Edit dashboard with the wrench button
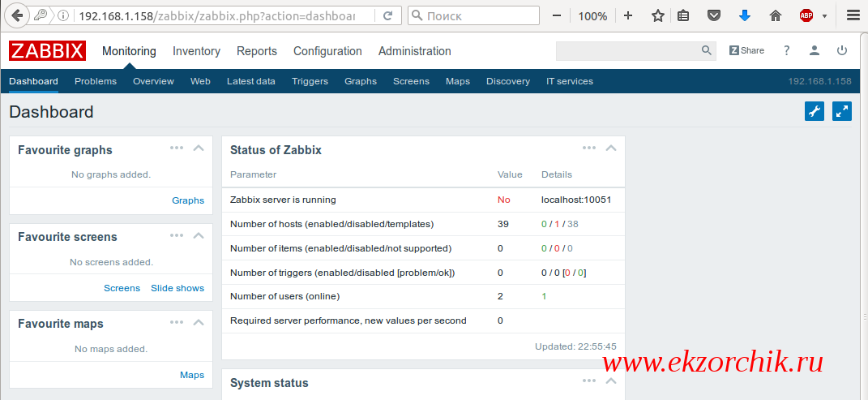This screenshot has height=400, width=868. (815, 111)
